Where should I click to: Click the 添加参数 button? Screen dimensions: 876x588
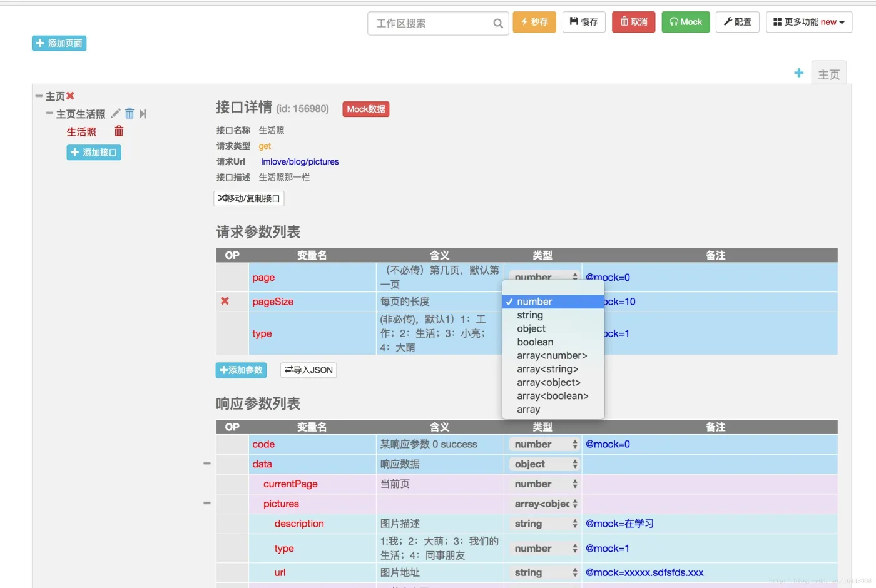click(241, 370)
